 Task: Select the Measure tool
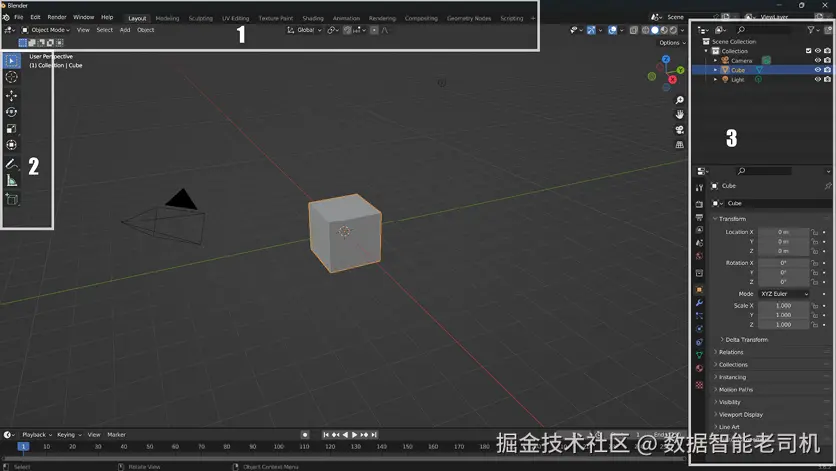click(12, 181)
